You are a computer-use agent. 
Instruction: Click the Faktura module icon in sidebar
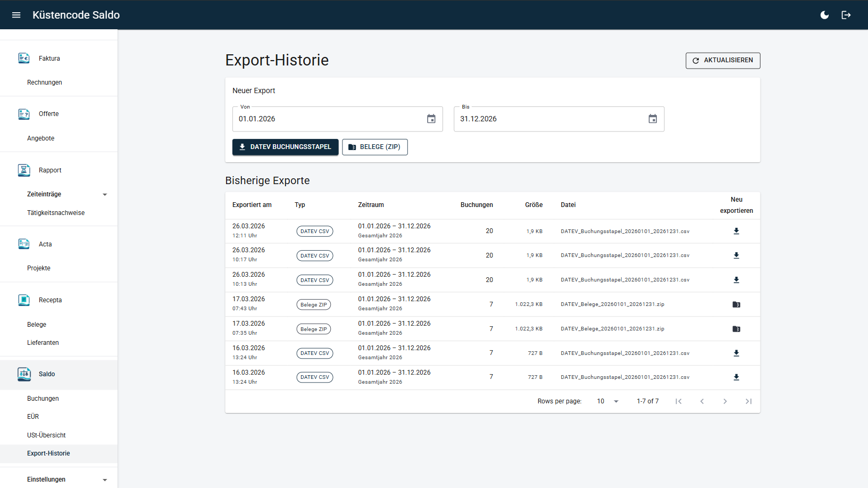click(24, 58)
